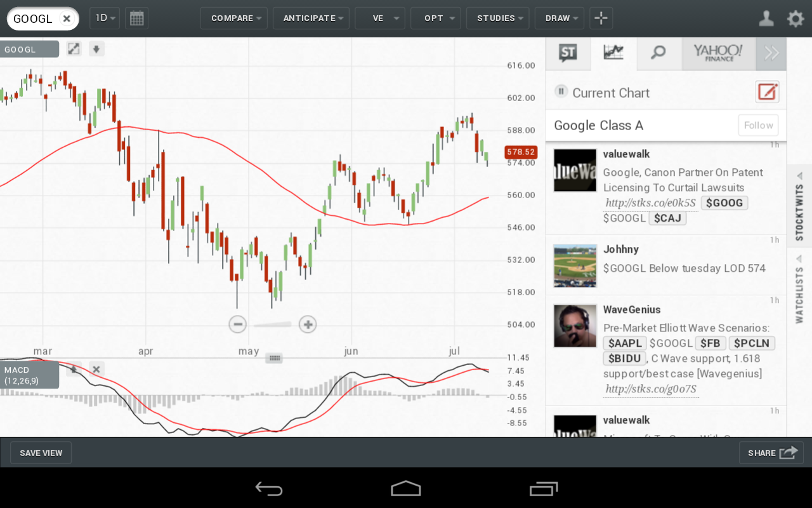
Task: Select the $FB ticker tag
Action: click(x=711, y=344)
